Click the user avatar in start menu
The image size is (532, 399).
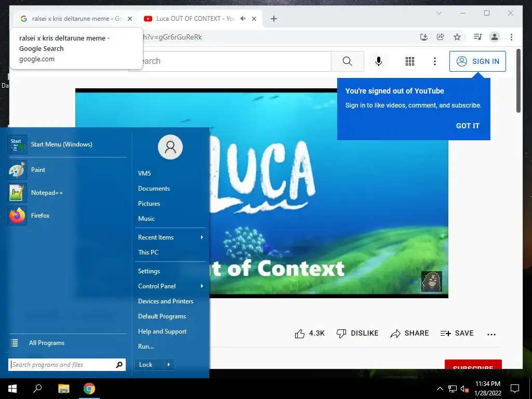point(170,147)
